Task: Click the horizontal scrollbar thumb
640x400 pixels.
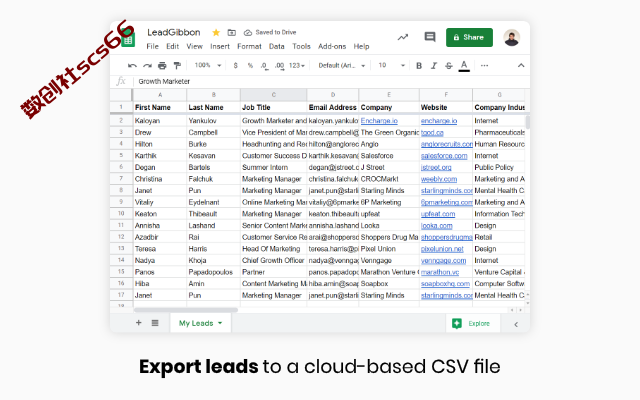Action: coord(186,310)
